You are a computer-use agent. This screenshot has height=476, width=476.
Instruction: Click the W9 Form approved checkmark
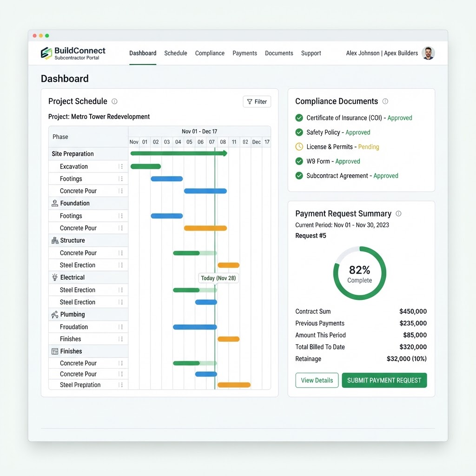pyautogui.click(x=299, y=161)
